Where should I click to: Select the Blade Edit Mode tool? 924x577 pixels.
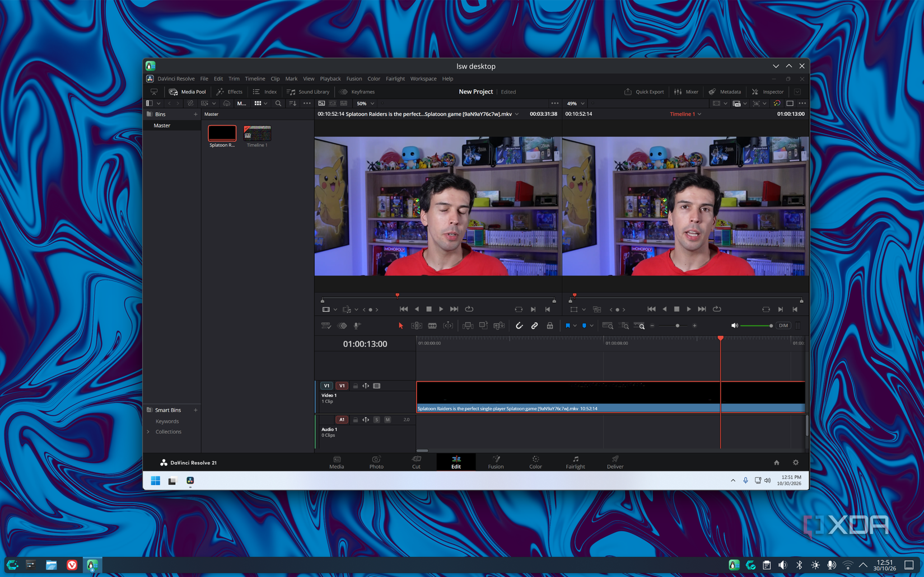click(432, 326)
